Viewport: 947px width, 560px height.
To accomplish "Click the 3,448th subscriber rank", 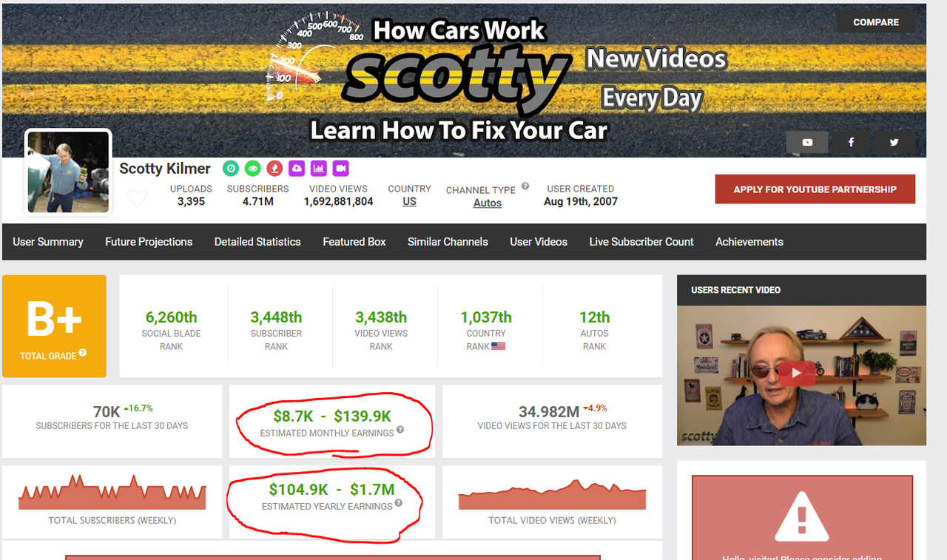I will [x=276, y=317].
